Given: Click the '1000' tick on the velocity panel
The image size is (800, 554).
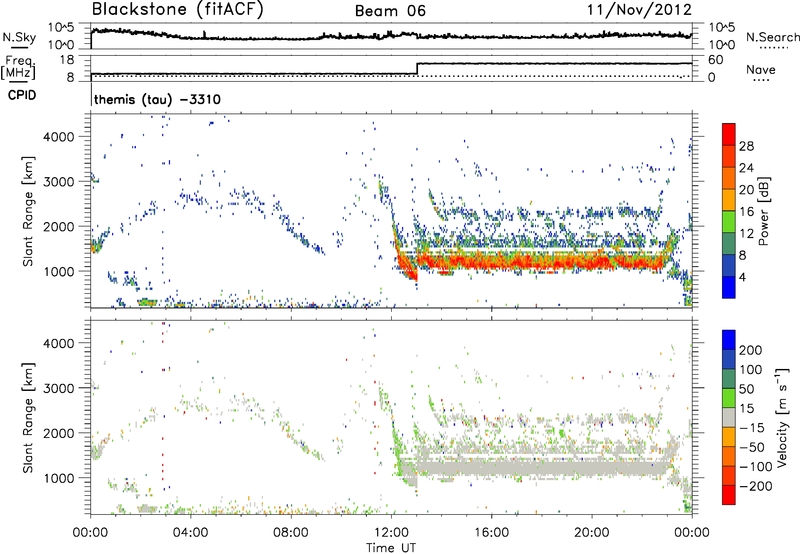Looking at the screenshot, I should click(x=59, y=478).
